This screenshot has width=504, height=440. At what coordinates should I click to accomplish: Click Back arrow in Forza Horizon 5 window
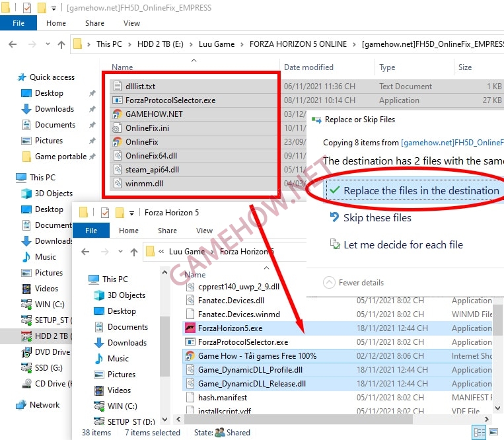click(85, 252)
